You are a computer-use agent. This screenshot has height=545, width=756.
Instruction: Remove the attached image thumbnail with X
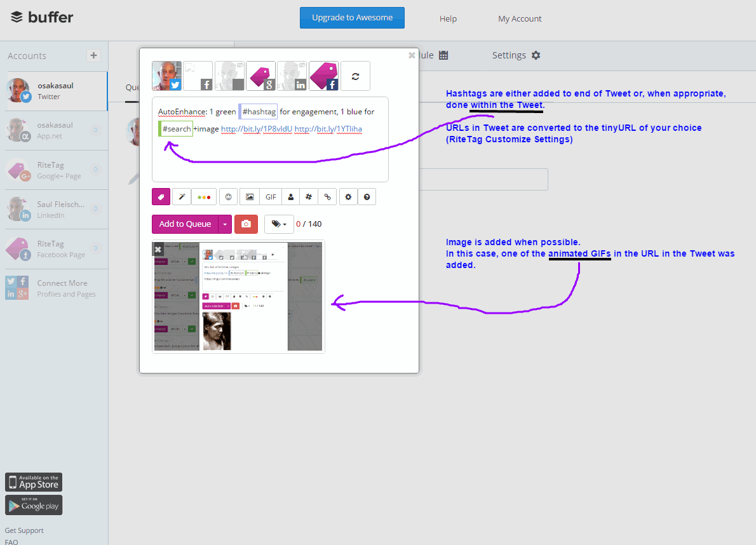pos(158,249)
